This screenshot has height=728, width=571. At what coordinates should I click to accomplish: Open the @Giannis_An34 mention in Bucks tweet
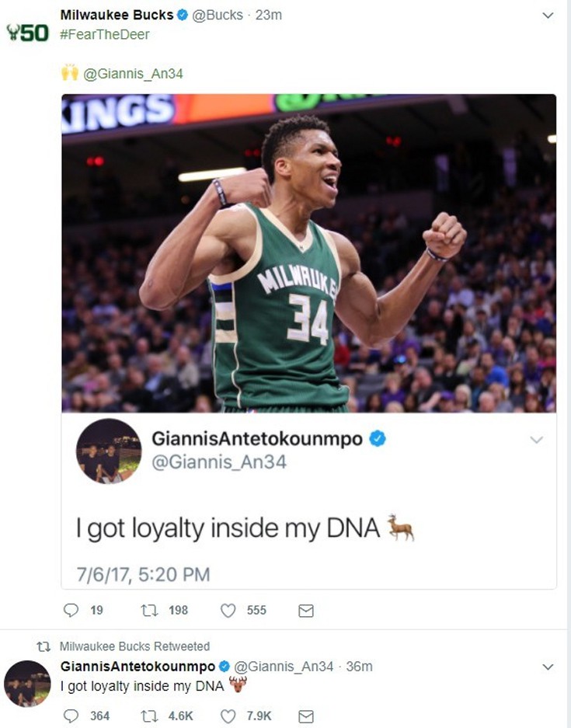133,74
